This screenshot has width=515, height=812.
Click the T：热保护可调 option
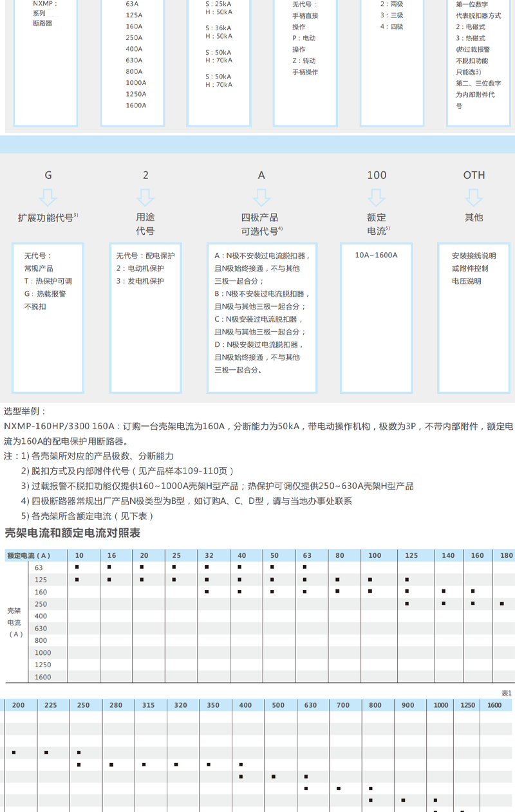[48, 281]
